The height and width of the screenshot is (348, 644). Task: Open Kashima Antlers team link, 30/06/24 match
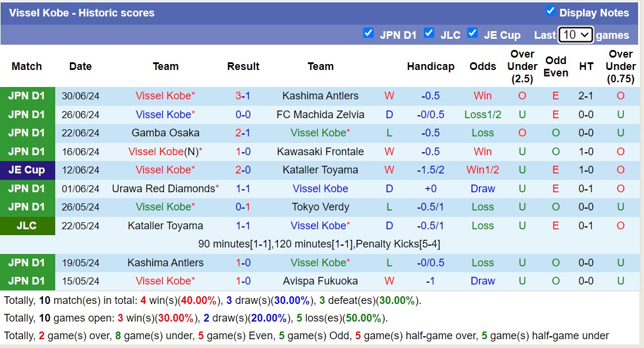tap(320, 96)
